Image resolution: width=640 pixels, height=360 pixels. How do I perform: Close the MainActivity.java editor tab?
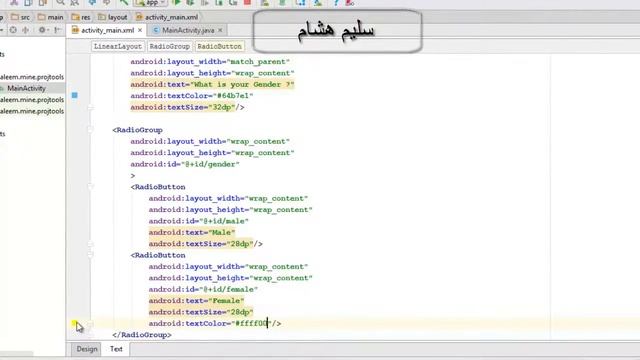(x=220, y=30)
